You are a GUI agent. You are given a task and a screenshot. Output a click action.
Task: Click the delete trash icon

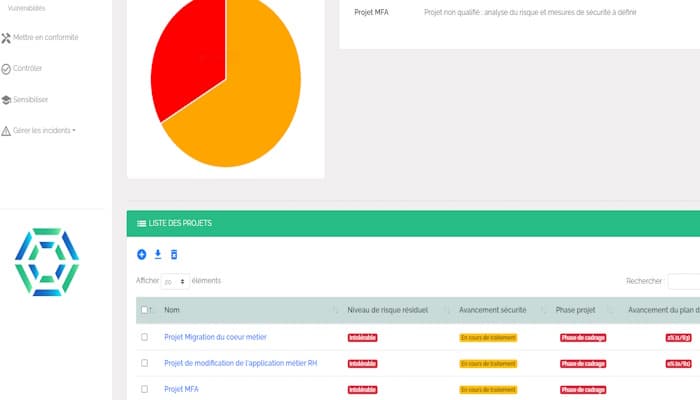coord(174,254)
